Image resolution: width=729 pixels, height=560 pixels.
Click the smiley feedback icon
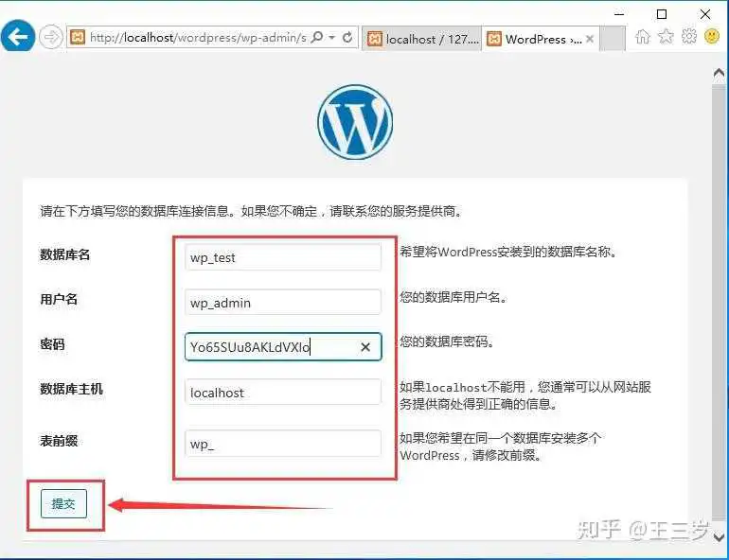click(x=712, y=36)
